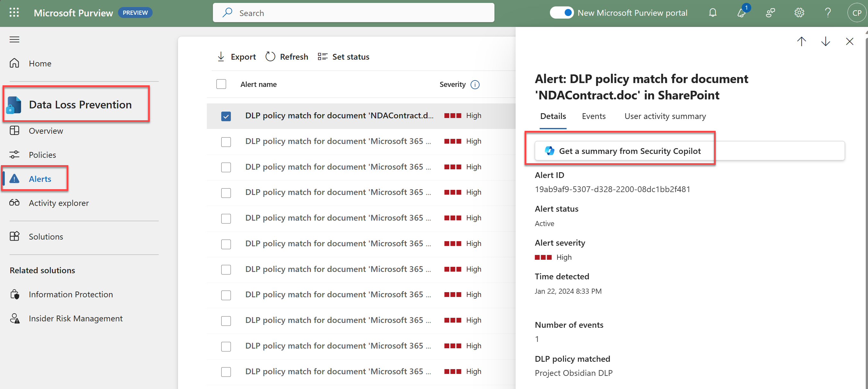Toggle the New Microsoft Purview portal switch
The height and width of the screenshot is (389, 868).
[x=561, y=13]
